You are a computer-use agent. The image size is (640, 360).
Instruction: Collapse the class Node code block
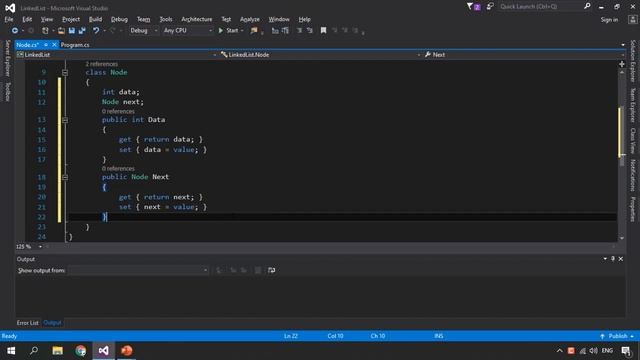(x=65, y=73)
